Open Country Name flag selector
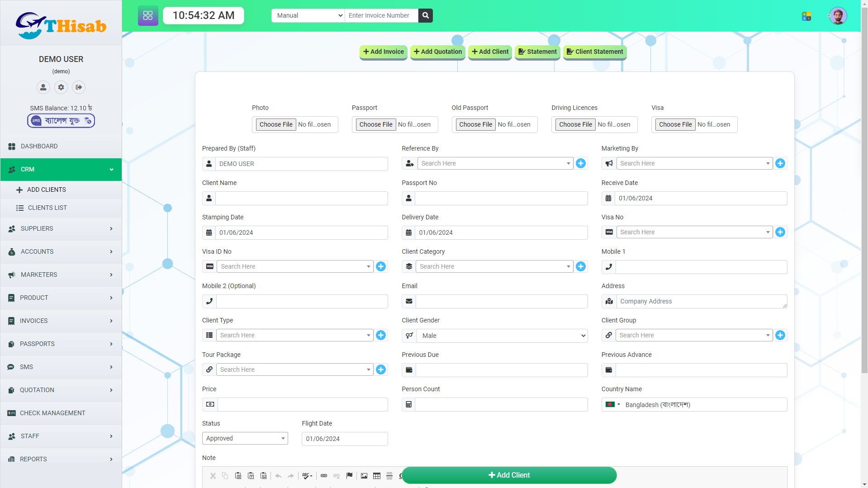The height and width of the screenshot is (488, 868). tap(612, 405)
